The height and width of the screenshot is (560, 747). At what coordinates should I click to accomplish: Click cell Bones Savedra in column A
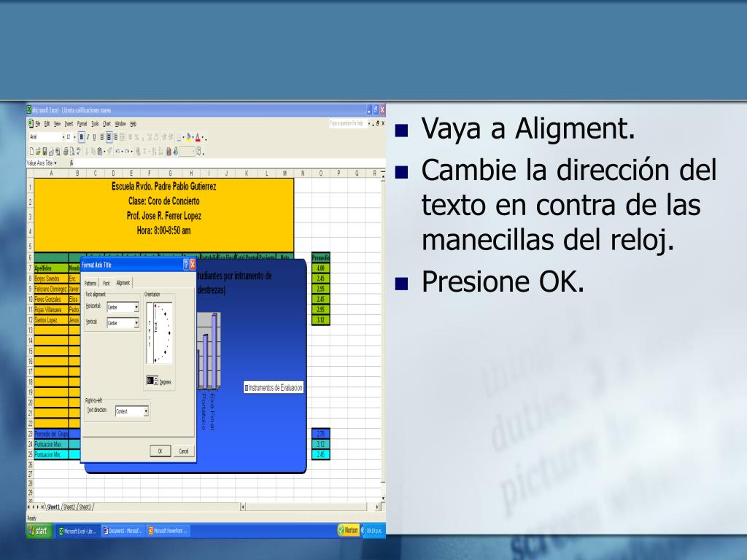point(52,279)
